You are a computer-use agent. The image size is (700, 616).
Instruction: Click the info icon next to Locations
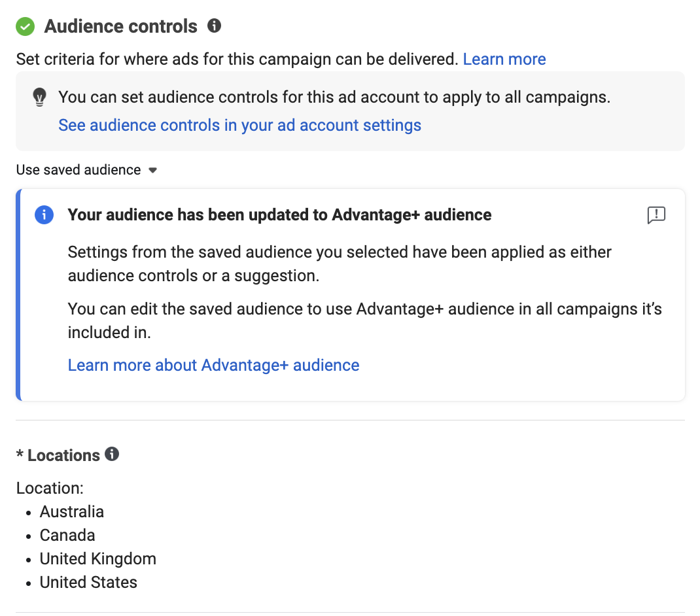(112, 454)
